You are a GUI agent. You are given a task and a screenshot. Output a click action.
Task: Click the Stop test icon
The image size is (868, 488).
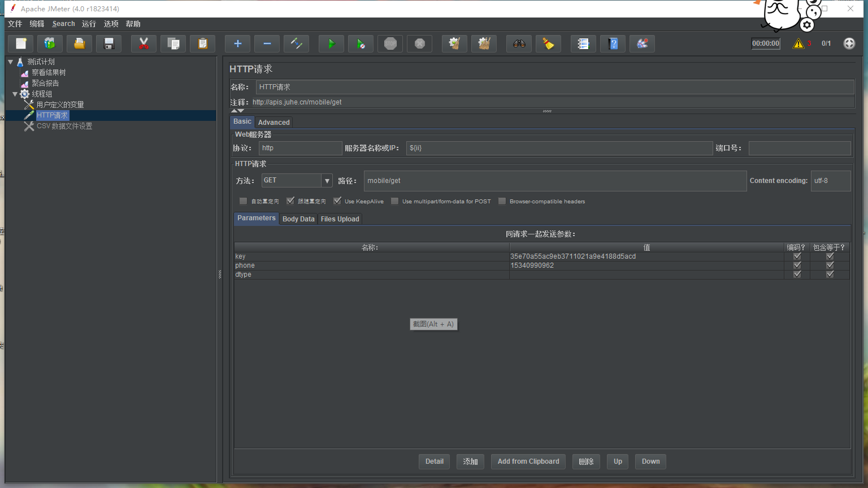point(390,43)
